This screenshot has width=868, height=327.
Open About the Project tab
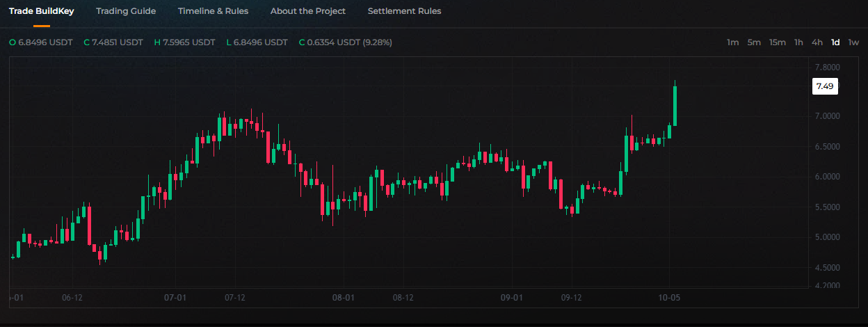coord(308,11)
